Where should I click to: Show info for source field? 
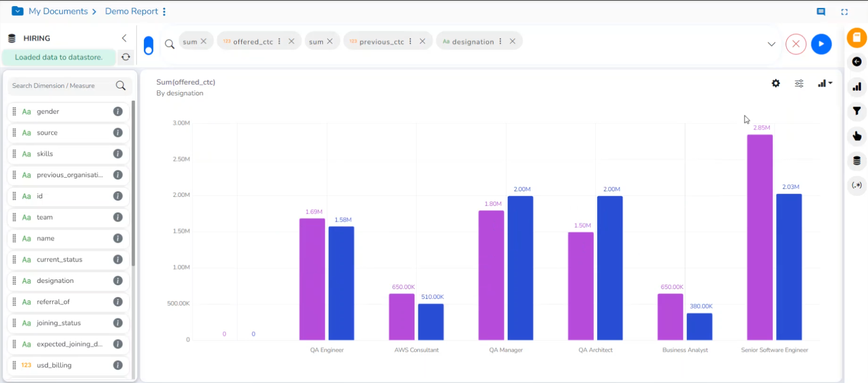[118, 133]
